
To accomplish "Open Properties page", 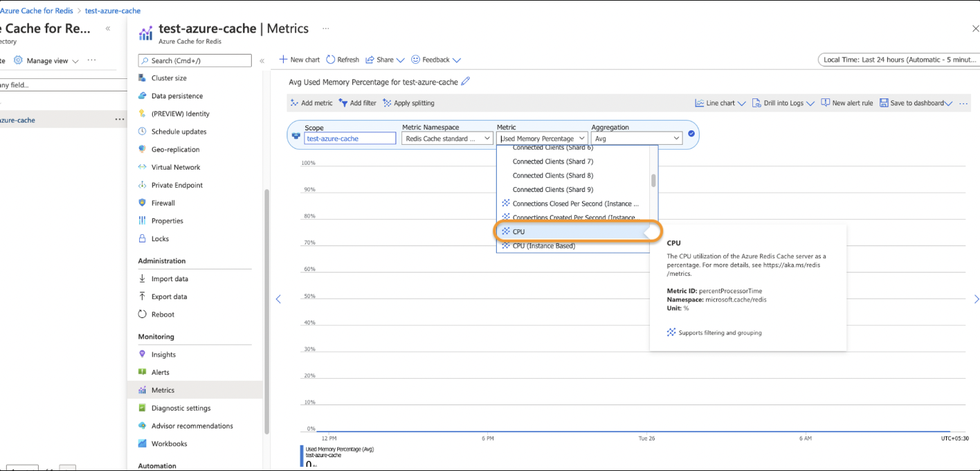I will point(167,221).
